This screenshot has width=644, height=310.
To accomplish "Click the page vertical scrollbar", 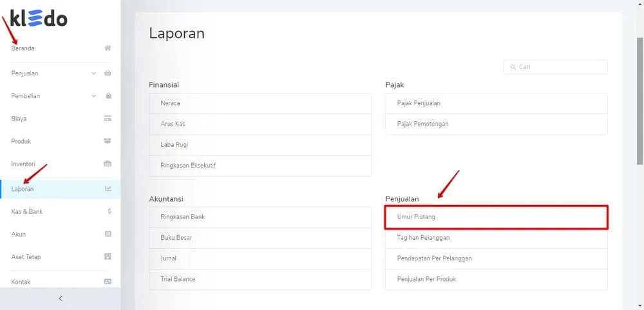I will pos(640,101).
